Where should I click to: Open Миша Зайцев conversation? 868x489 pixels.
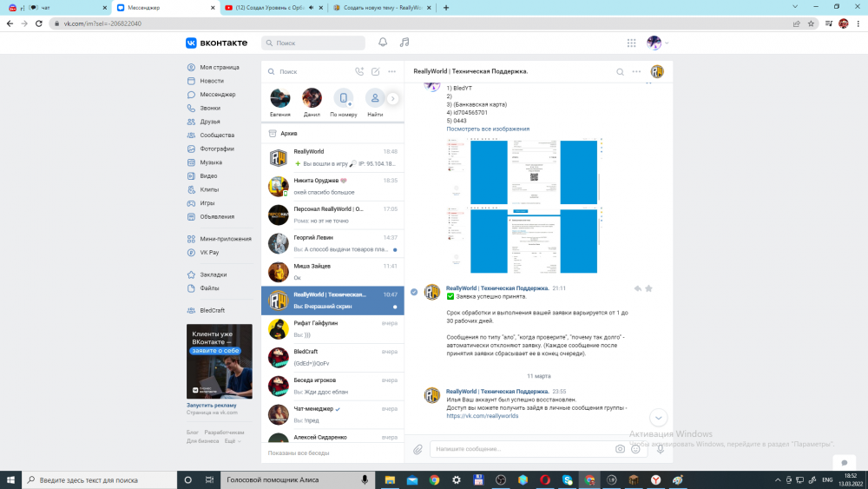click(x=332, y=272)
